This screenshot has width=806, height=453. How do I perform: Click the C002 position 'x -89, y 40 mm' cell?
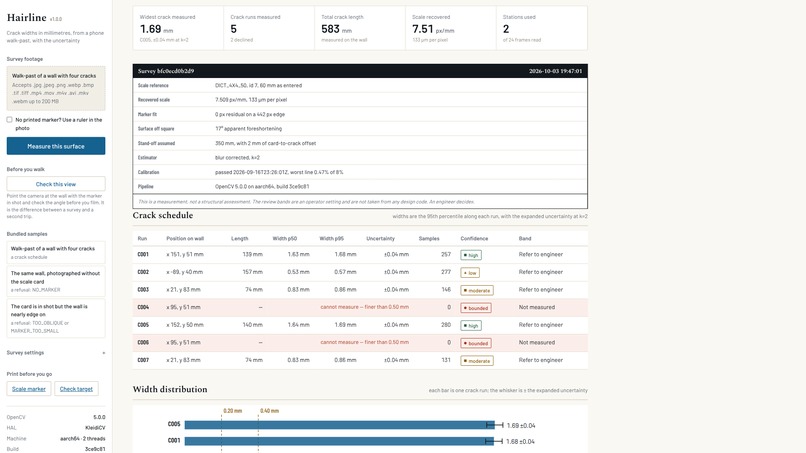(185, 272)
